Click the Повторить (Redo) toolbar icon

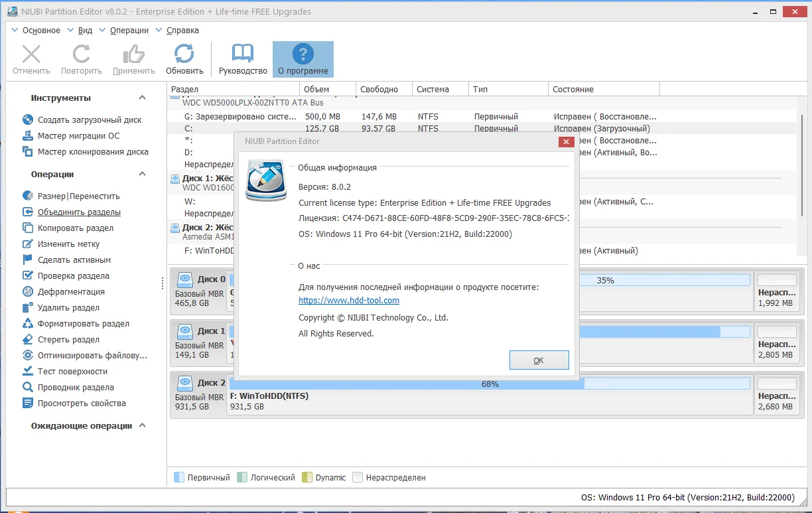tap(82, 54)
